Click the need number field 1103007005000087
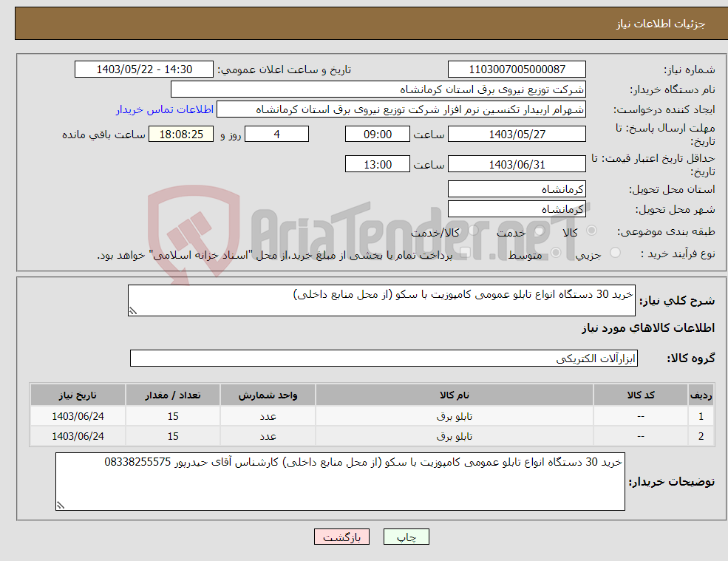This screenshot has width=728, height=561. (517, 69)
